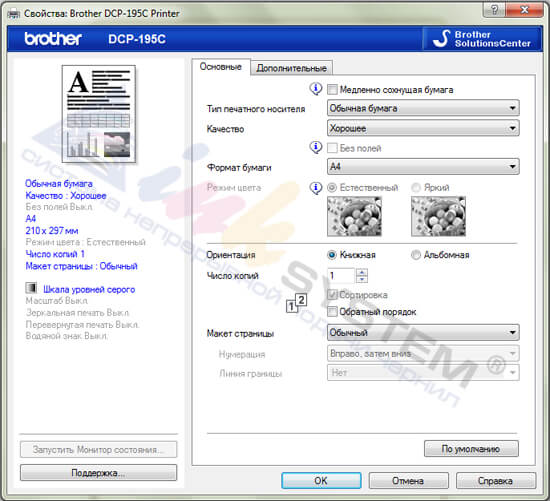Increase number of copies with up arrow
The width and height of the screenshot is (550, 501).
point(362,272)
